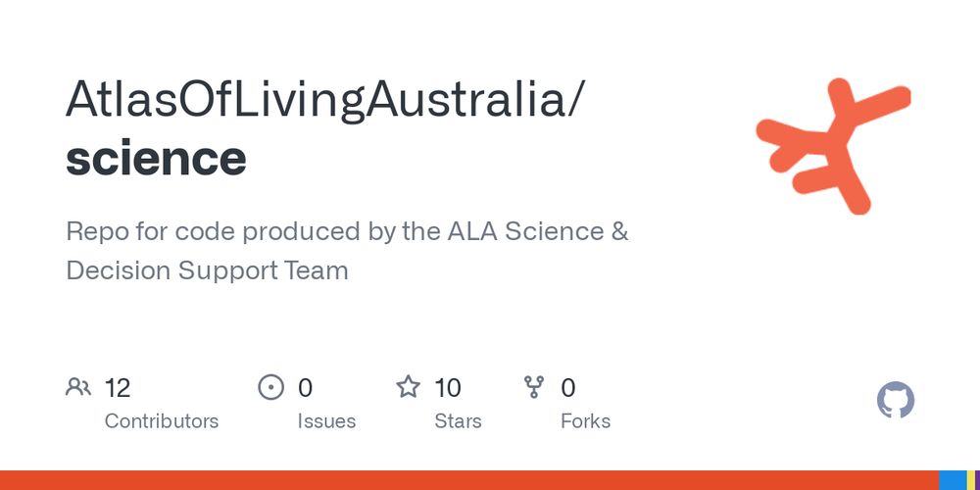Image resolution: width=980 pixels, height=490 pixels.
Task: Click the orange language bar segment
Action: (x=469, y=480)
